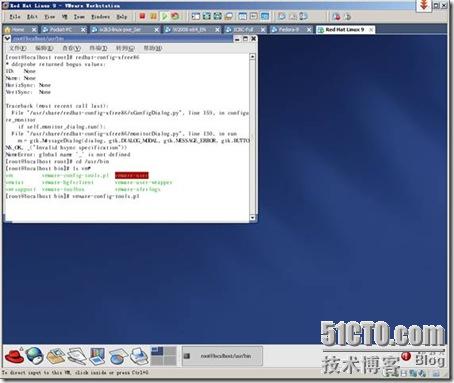Open the VMware View menu
Screen dimensions: 454x383
tap(50, 16)
